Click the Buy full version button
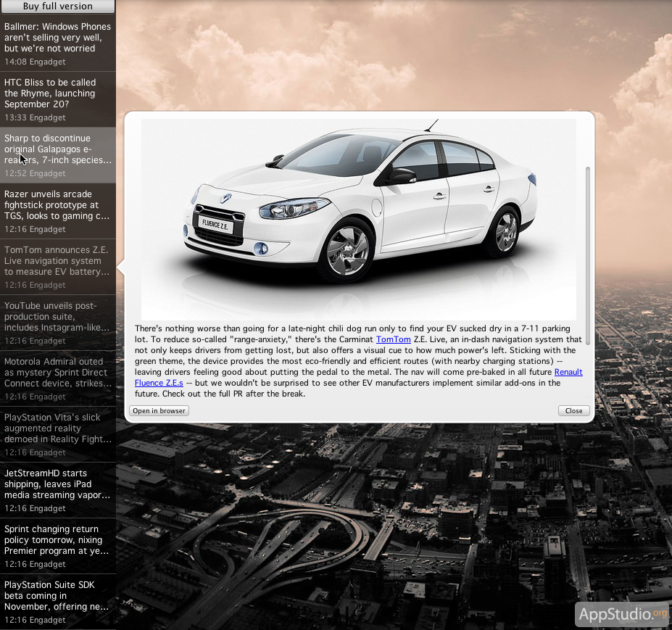 click(x=58, y=6)
